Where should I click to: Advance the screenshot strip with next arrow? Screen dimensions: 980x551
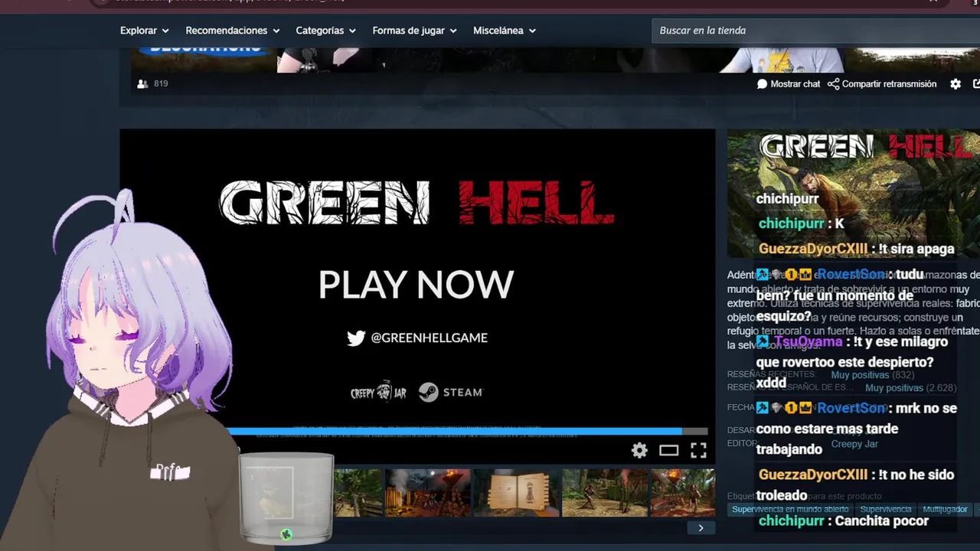(x=701, y=528)
